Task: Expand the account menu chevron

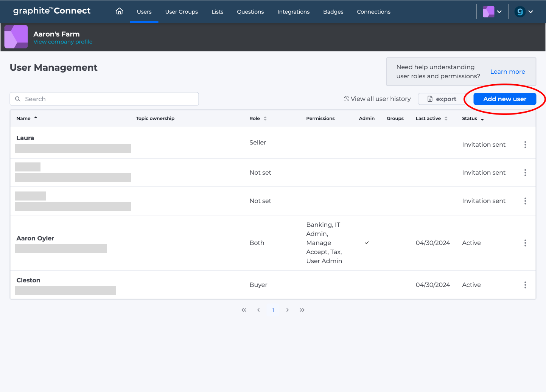Action: (x=531, y=12)
